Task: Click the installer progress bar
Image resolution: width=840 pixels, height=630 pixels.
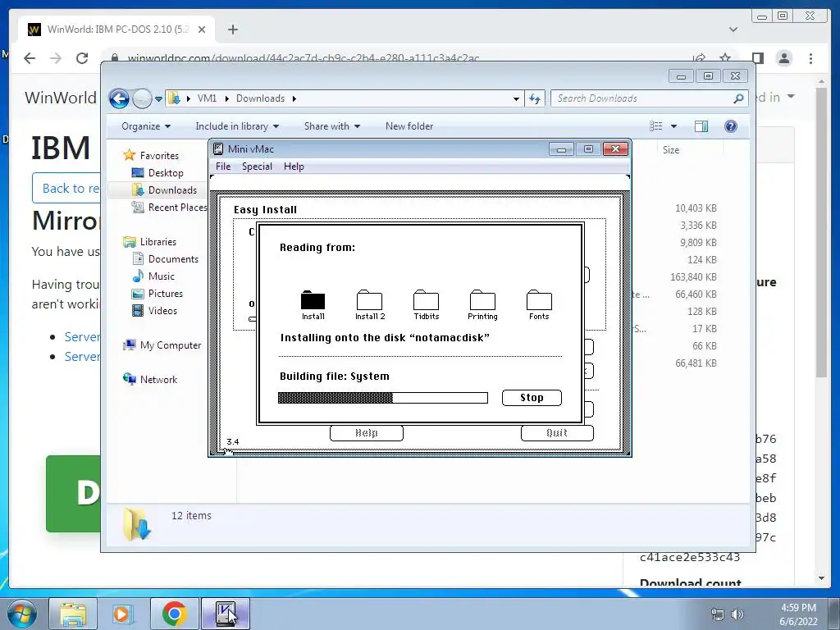Action: click(382, 398)
